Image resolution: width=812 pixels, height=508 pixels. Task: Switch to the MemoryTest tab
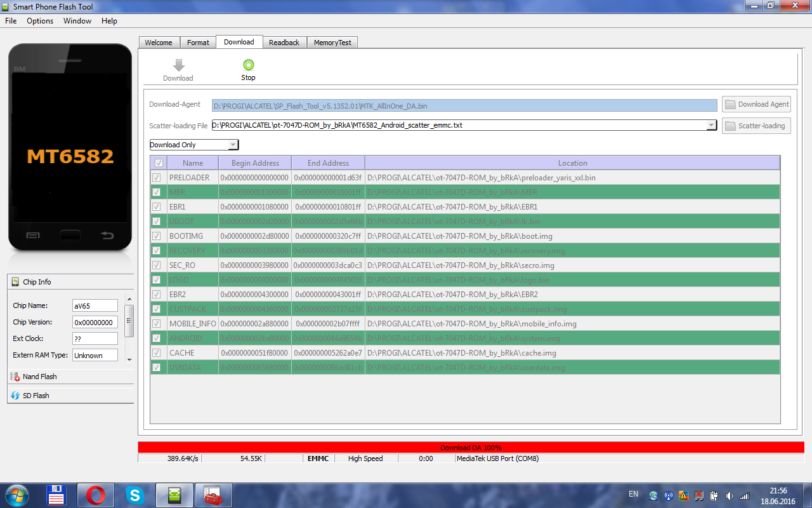333,43
